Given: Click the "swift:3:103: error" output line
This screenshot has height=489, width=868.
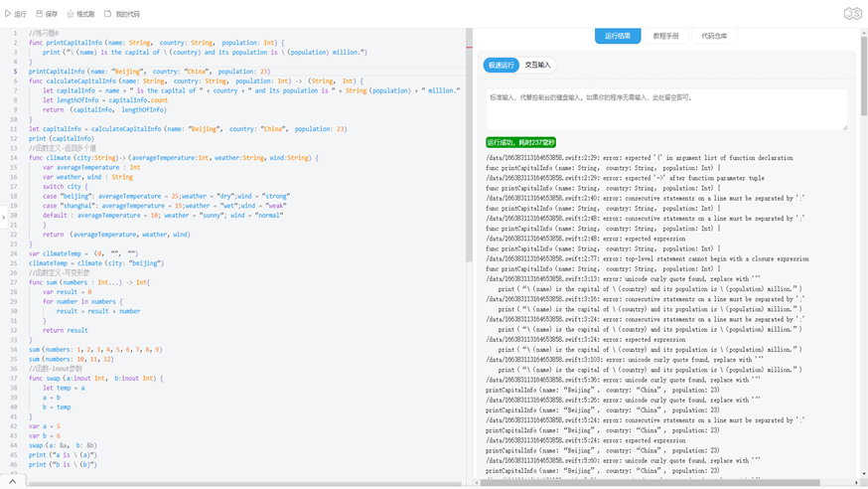Looking at the screenshot, I should 625,360.
